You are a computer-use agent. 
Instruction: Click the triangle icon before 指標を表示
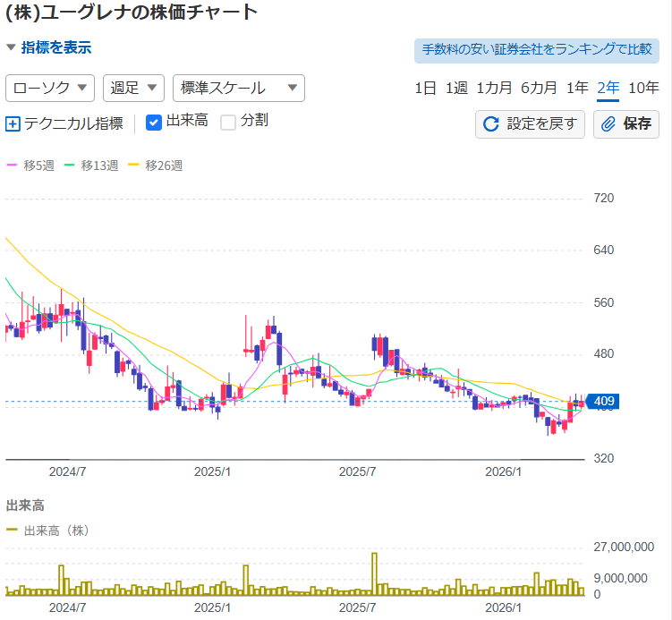coord(11,48)
